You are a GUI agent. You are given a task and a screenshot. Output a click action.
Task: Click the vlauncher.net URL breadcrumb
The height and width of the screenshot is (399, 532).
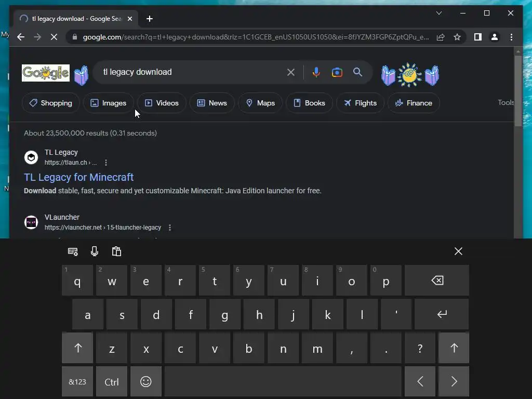103,228
